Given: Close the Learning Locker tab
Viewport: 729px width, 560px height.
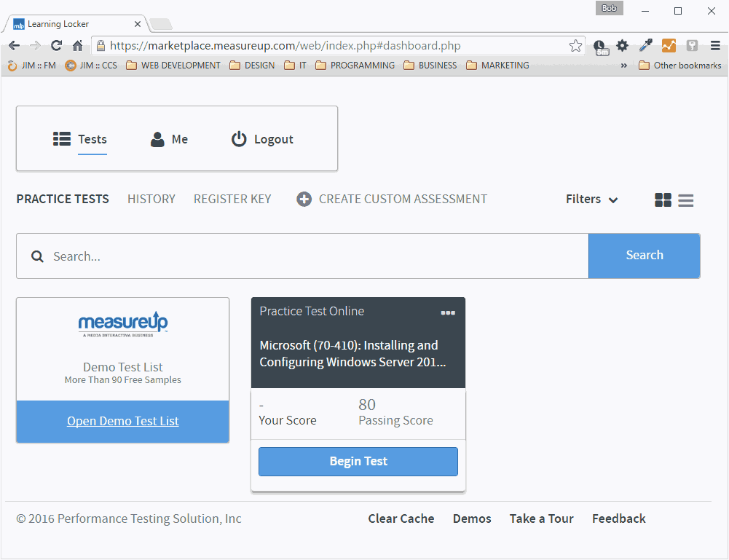Looking at the screenshot, I should pos(138,24).
